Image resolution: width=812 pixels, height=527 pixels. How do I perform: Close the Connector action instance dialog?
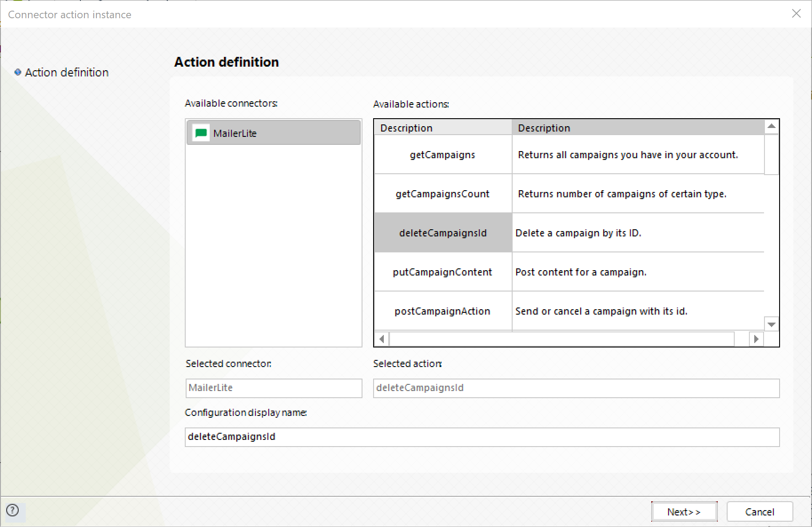point(796,14)
